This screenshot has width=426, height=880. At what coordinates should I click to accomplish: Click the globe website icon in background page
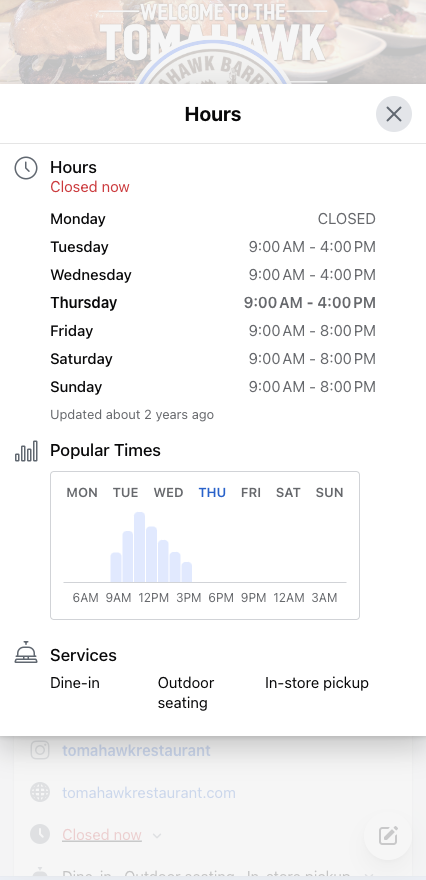tap(40, 792)
